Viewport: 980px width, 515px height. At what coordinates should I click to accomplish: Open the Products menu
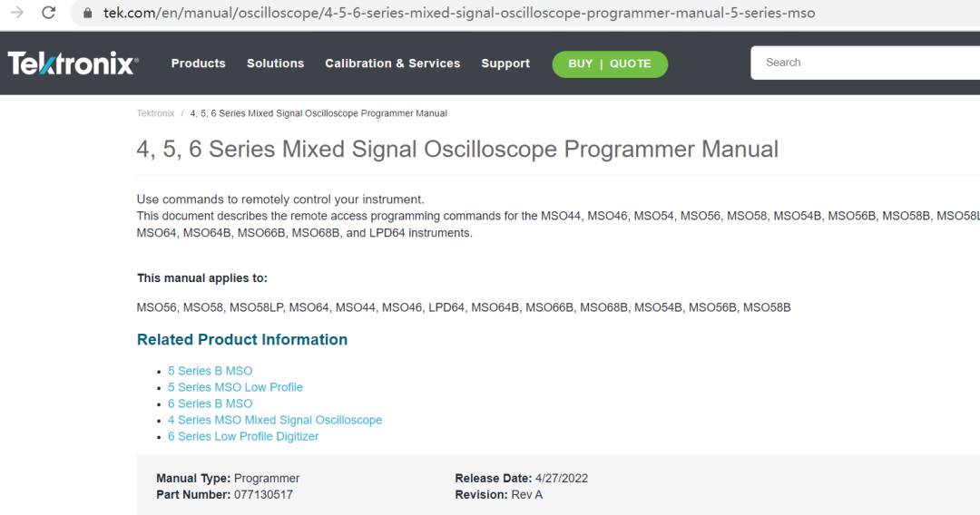[198, 63]
